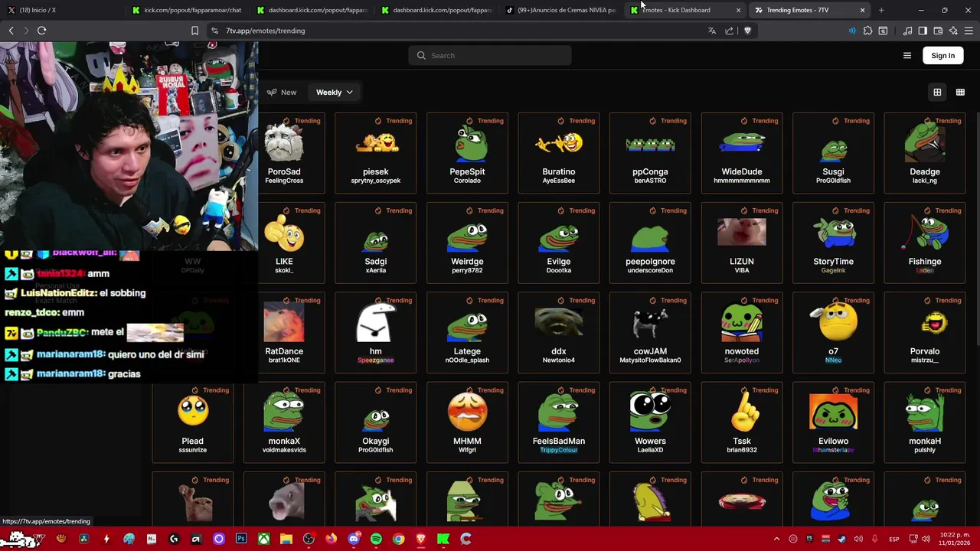This screenshot has width=980, height=551.
Task: Open the monkaX emote
Action: 284,422
